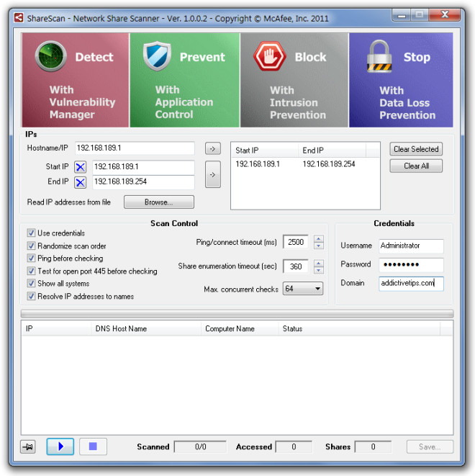Decrease Ping/connect timeout value
The image size is (475, 476).
(x=319, y=246)
